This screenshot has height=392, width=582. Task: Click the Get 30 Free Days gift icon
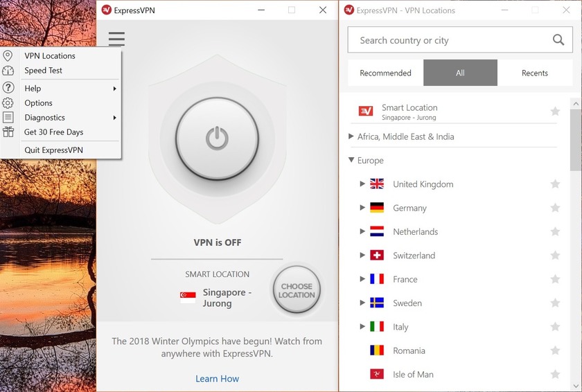click(x=8, y=132)
